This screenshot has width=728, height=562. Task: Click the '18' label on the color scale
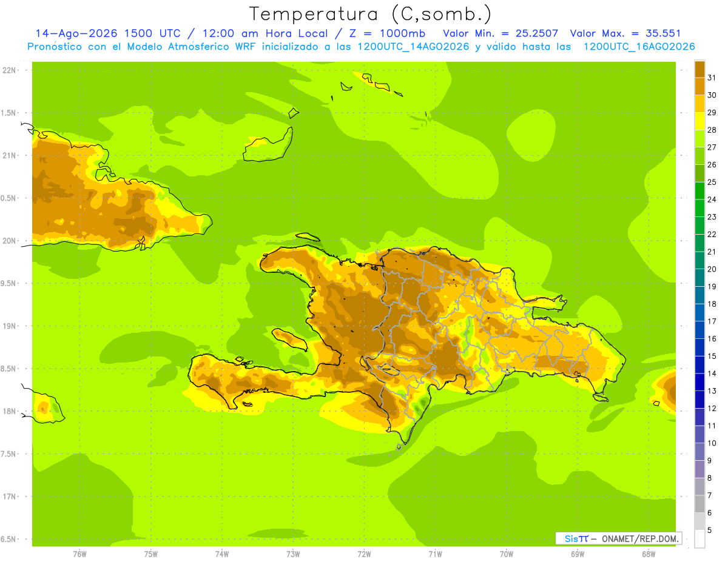712,304
